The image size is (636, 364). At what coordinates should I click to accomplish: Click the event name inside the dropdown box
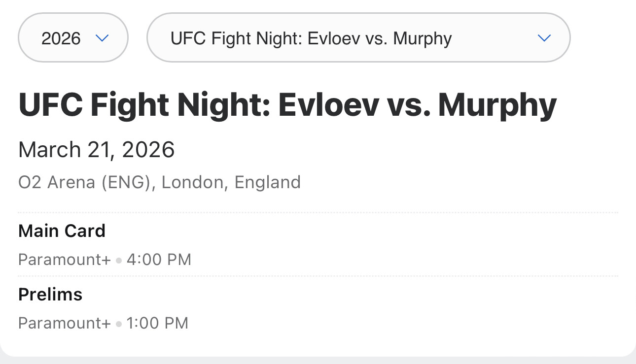point(311,38)
